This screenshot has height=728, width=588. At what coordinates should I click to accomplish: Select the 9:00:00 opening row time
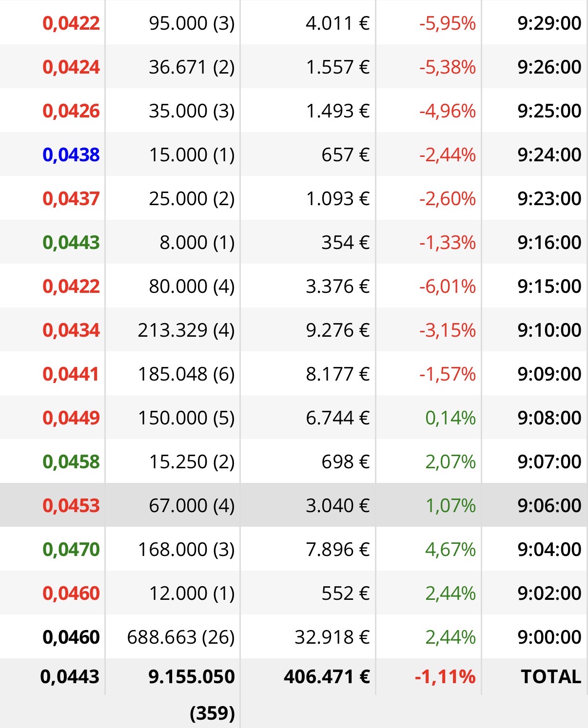pyautogui.click(x=549, y=637)
